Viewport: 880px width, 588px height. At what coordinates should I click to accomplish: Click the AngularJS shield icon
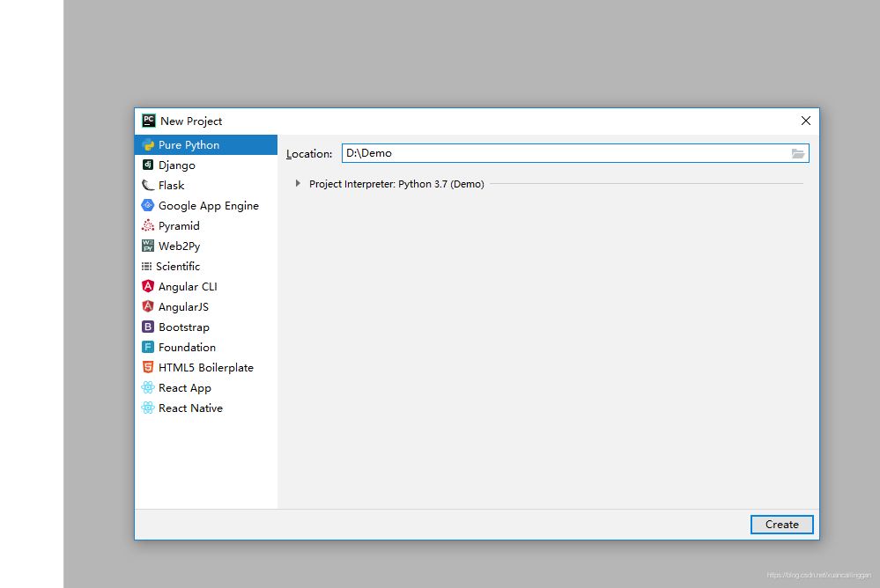pos(148,306)
